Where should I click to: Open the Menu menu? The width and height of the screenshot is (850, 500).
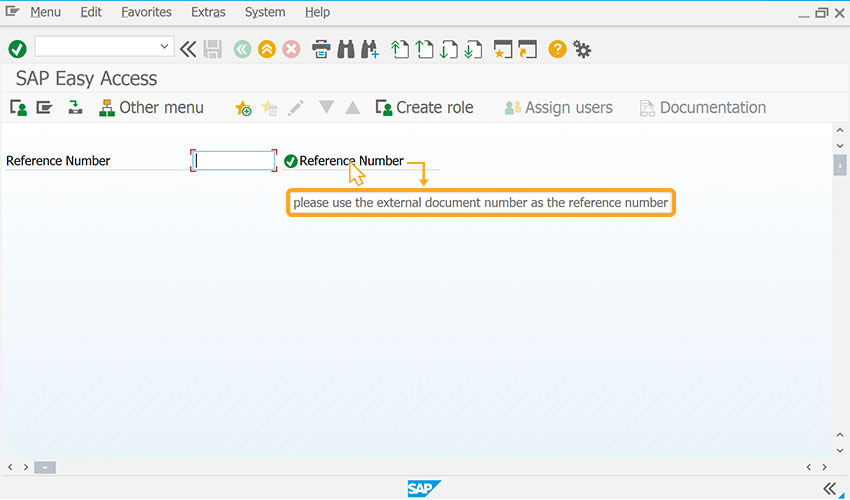tap(45, 12)
